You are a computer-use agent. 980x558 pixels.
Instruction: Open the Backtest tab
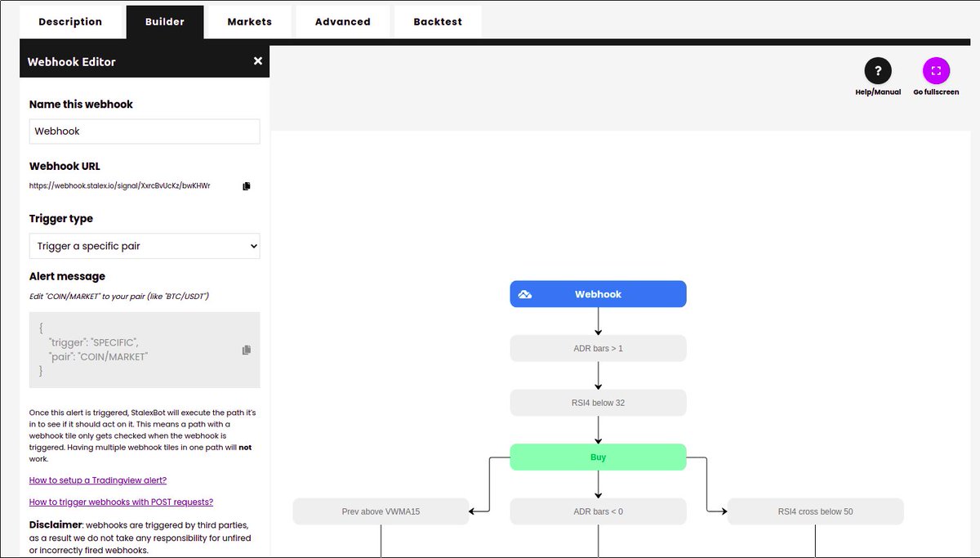point(438,22)
